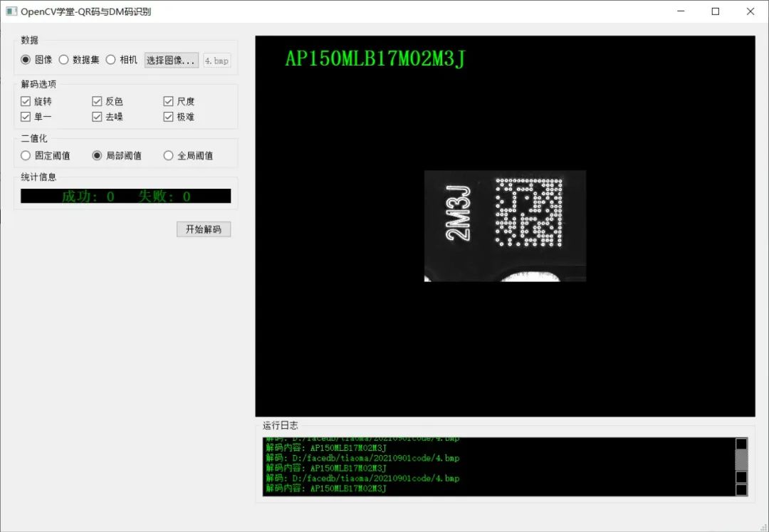
Task: Select 固定阈值 binarization mode
Action: point(26,155)
